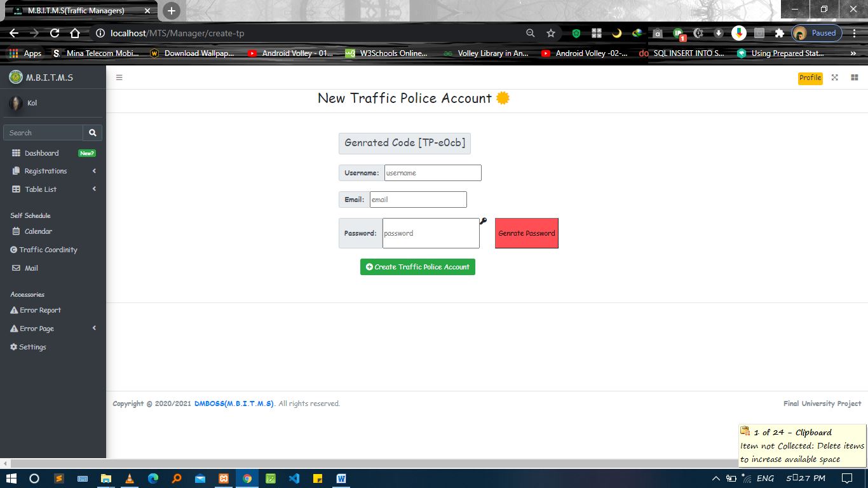This screenshot has width=868, height=488.
Task: Switch to the M.B.I.T.M.S browser tab
Action: tap(76, 10)
